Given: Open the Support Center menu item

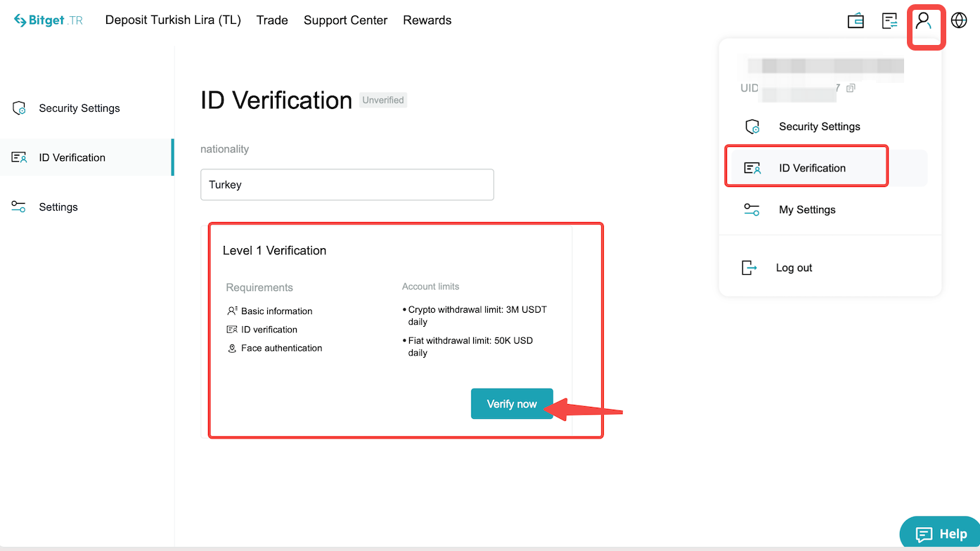Looking at the screenshot, I should 345,20.
